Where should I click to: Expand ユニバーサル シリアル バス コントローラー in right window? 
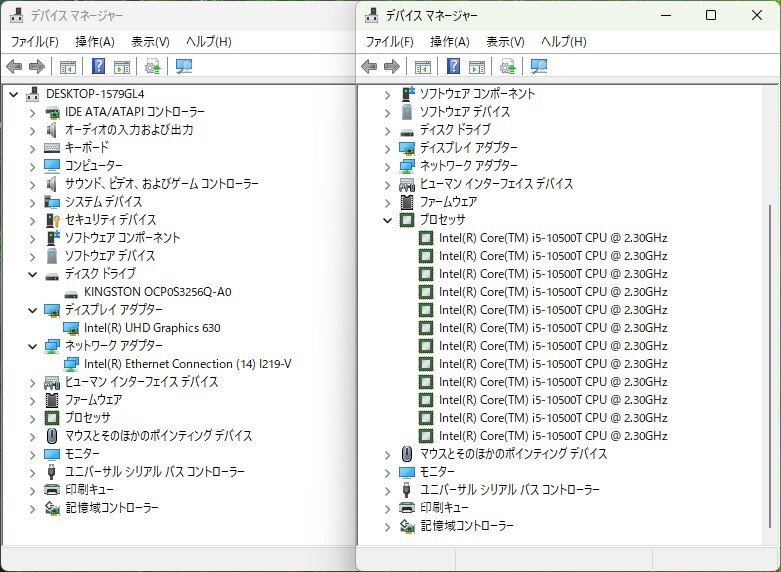pos(388,491)
